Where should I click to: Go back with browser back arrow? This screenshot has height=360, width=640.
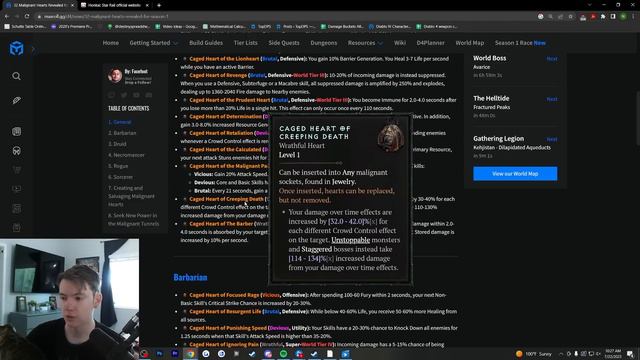[x=7, y=16]
